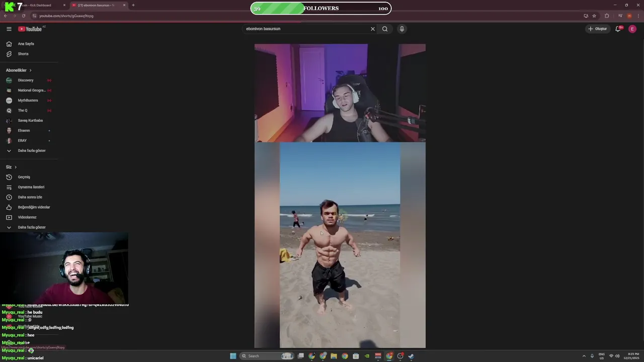
Task: Open the Savaş Kurtbaba channel
Action: coord(30,121)
